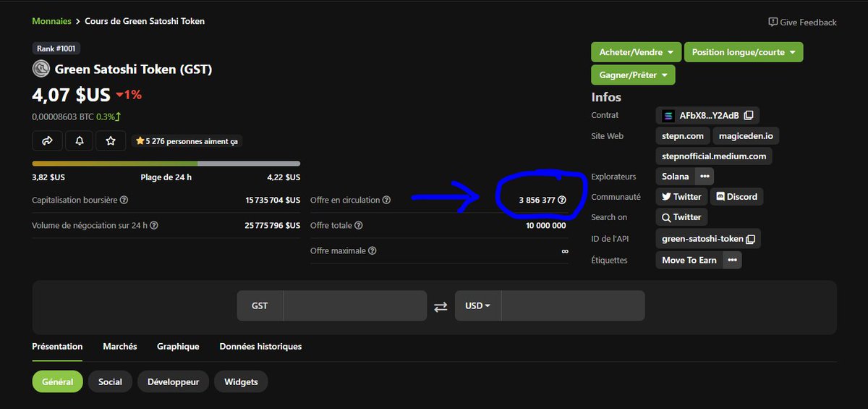Copy the contract address AFbX8...Y2AdB
Image resolution: width=868 pixels, height=409 pixels.
coord(749,115)
